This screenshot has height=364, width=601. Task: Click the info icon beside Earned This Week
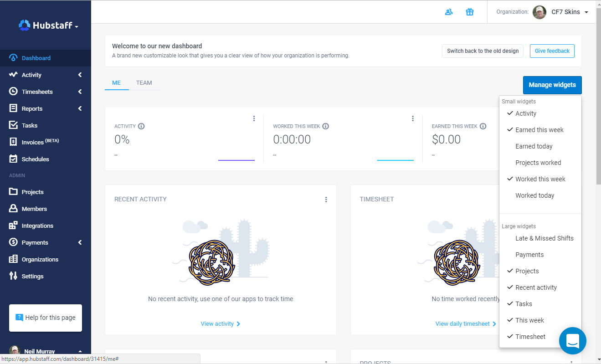[x=483, y=126]
